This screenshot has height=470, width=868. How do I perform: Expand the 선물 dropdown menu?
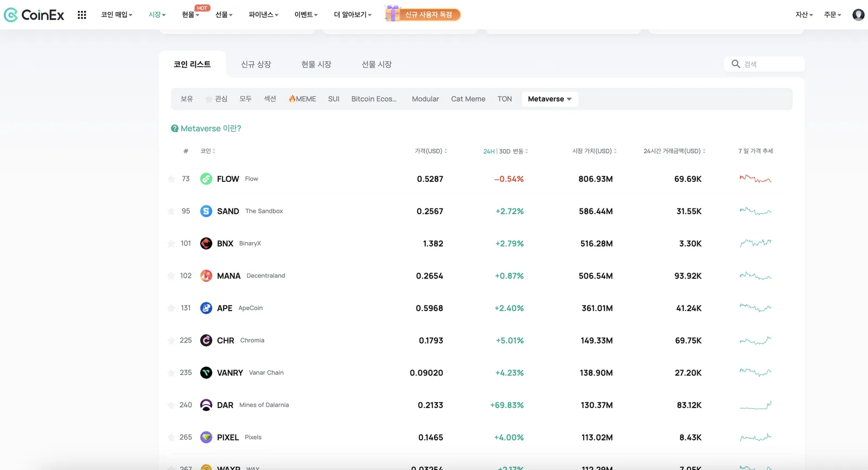(224, 15)
